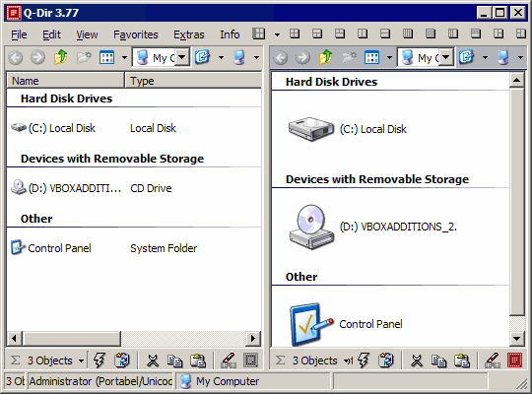Click the large CD drive icon for (D:)
Image resolution: width=532 pixels, height=394 pixels.
[311, 227]
